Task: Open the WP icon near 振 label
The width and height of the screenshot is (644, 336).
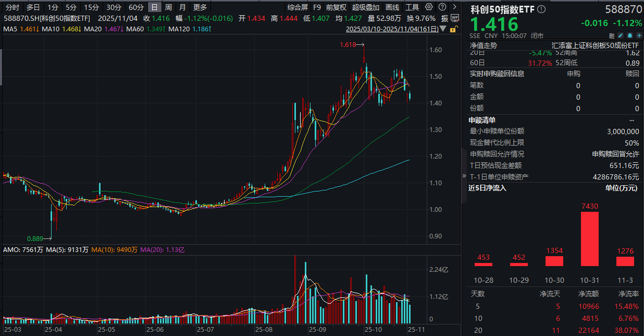Action: point(455,18)
